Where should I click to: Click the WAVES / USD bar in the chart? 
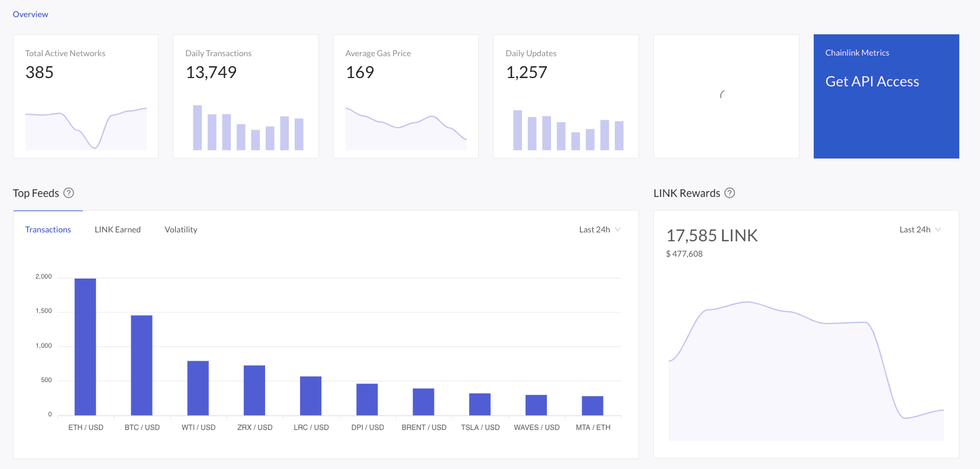(x=536, y=405)
